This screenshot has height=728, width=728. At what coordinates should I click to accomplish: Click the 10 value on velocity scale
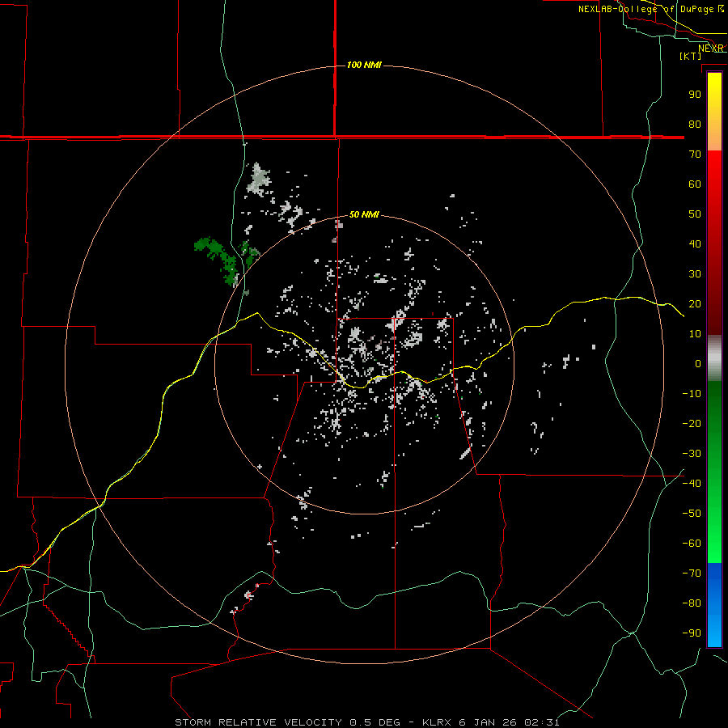click(695, 334)
